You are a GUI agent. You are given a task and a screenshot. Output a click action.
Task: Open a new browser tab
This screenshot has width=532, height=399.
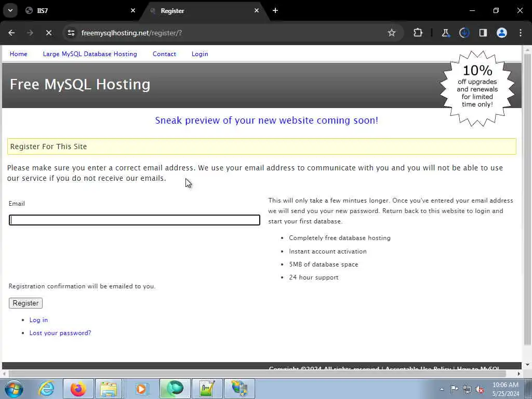pyautogui.click(x=275, y=10)
